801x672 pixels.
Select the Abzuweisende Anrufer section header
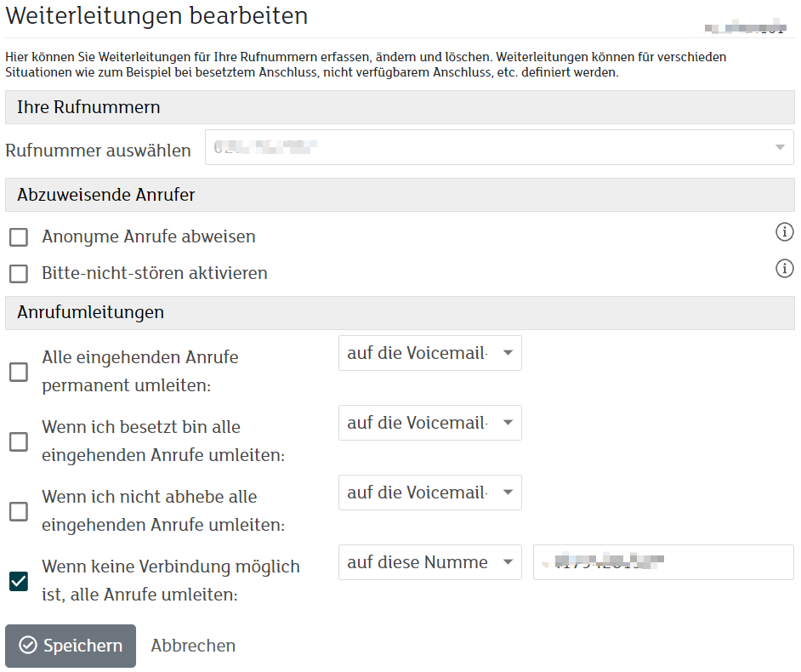pos(106,195)
